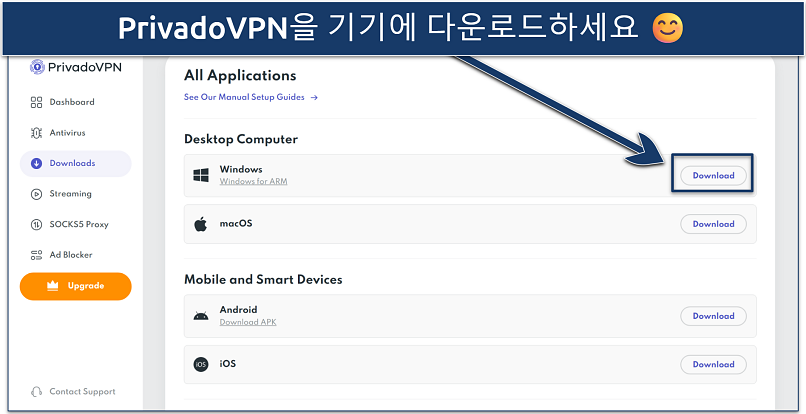Select Downloads in the sidebar

[76, 164]
